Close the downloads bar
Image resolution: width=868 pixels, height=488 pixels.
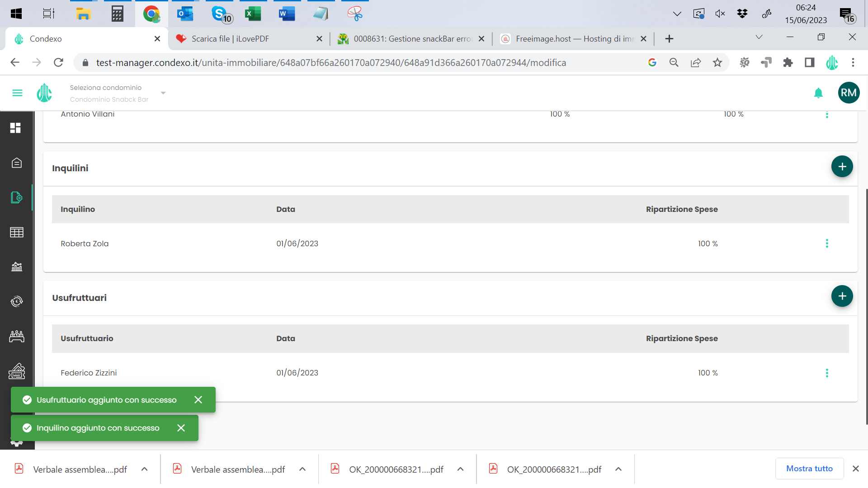(855, 469)
